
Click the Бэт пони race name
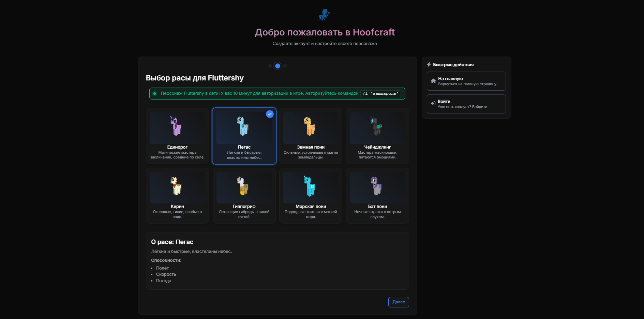click(x=377, y=207)
